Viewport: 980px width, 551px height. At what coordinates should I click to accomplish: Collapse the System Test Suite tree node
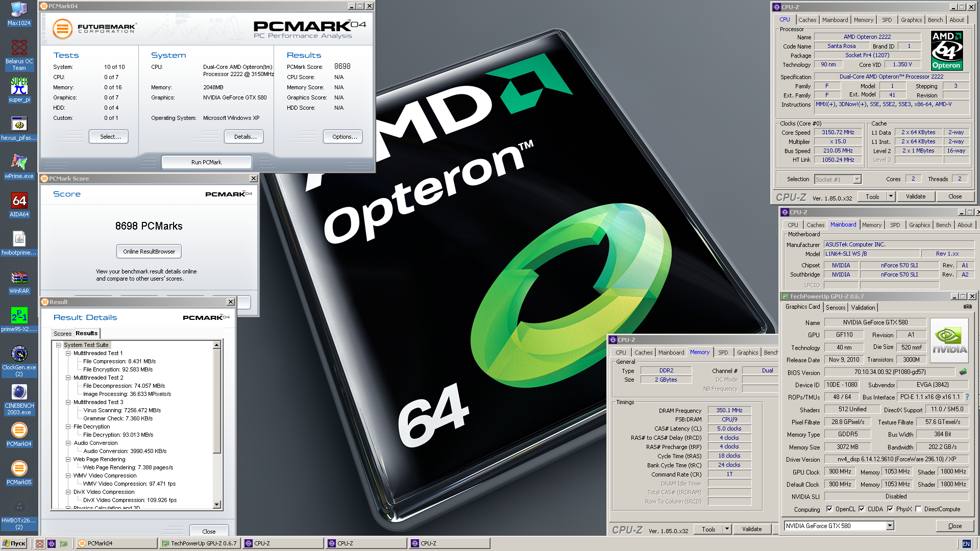[x=58, y=345]
